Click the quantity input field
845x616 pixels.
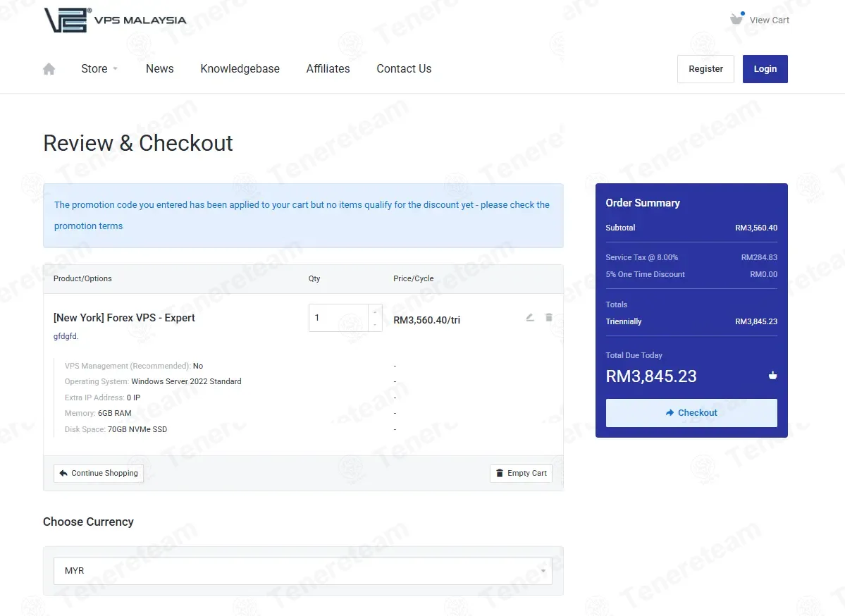(x=338, y=318)
